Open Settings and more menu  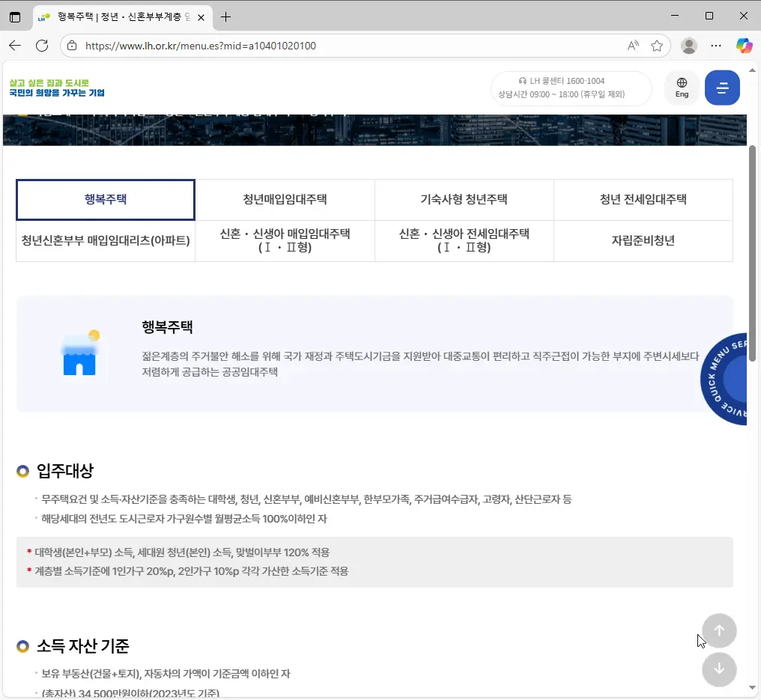tap(716, 46)
